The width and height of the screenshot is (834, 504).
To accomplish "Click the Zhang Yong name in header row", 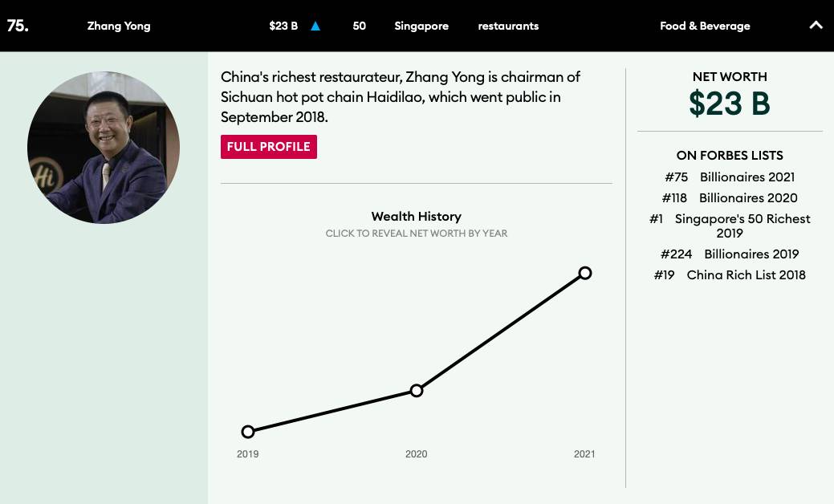I will tap(119, 26).
